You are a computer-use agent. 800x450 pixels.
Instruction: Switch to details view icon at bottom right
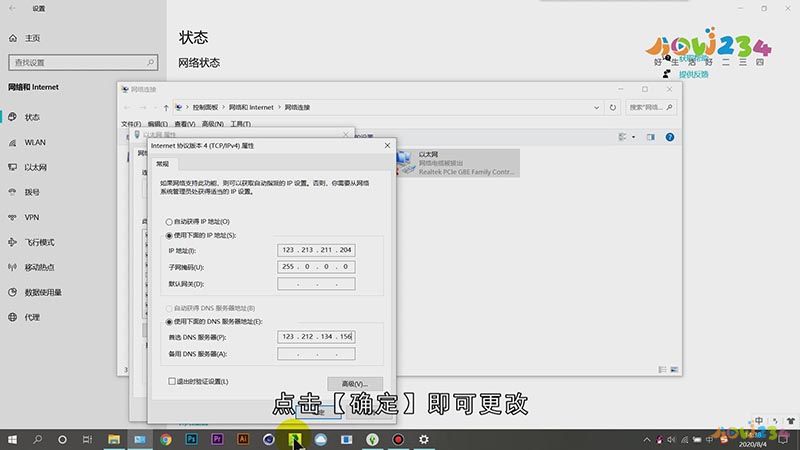(x=662, y=369)
